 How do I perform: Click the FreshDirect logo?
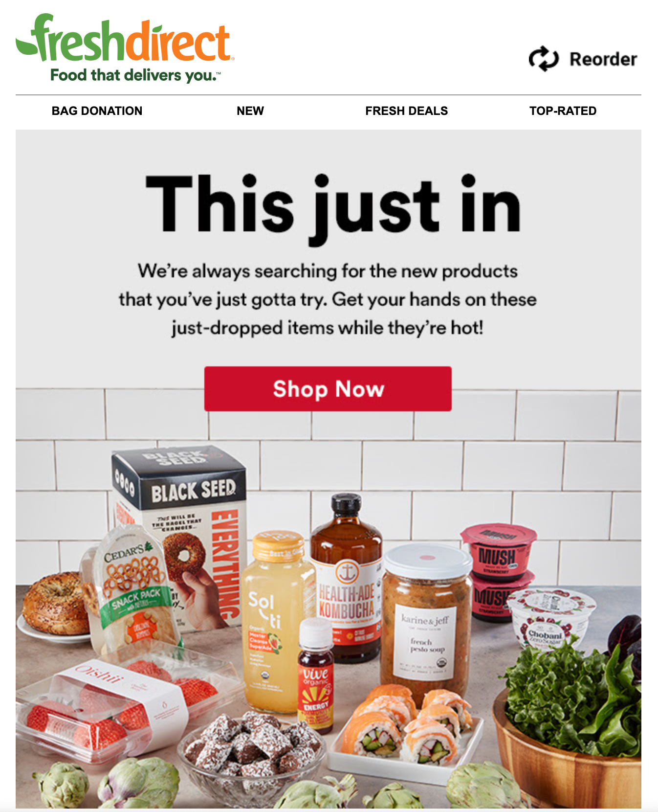tap(125, 47)
